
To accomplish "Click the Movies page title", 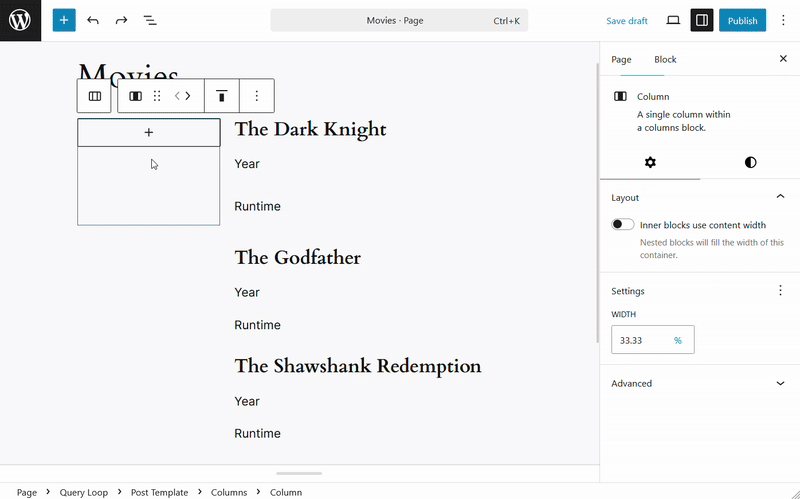I will tap(128, 70).
